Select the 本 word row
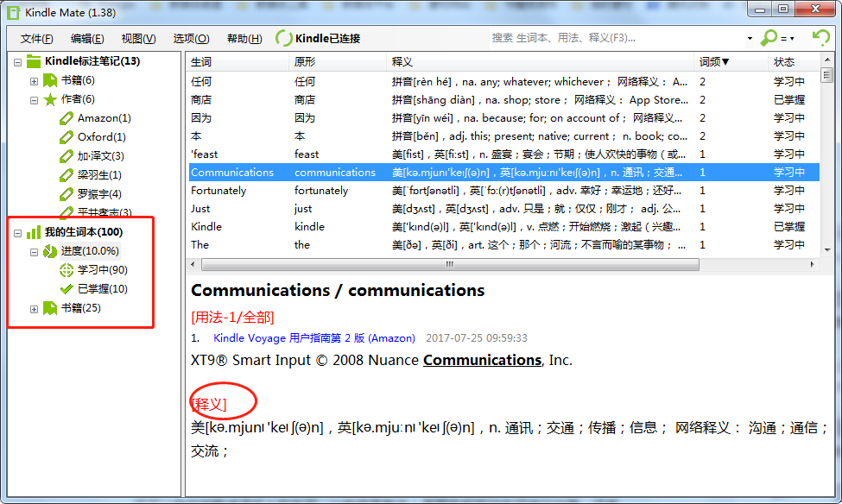 503,136
